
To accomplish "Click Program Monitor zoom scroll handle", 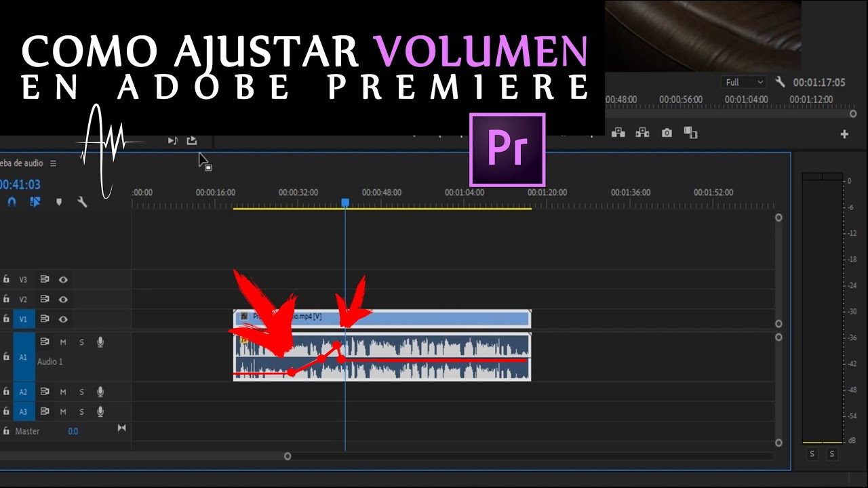I will (853, 114).
